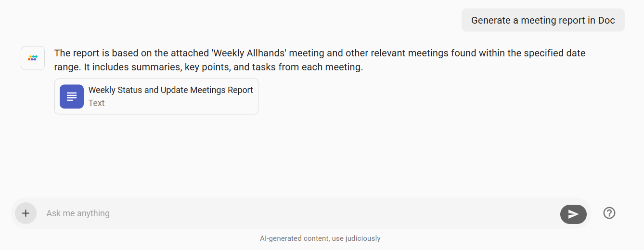Click the word "Doc" in the user message
644x250 pixels.
tap(606, 20)
